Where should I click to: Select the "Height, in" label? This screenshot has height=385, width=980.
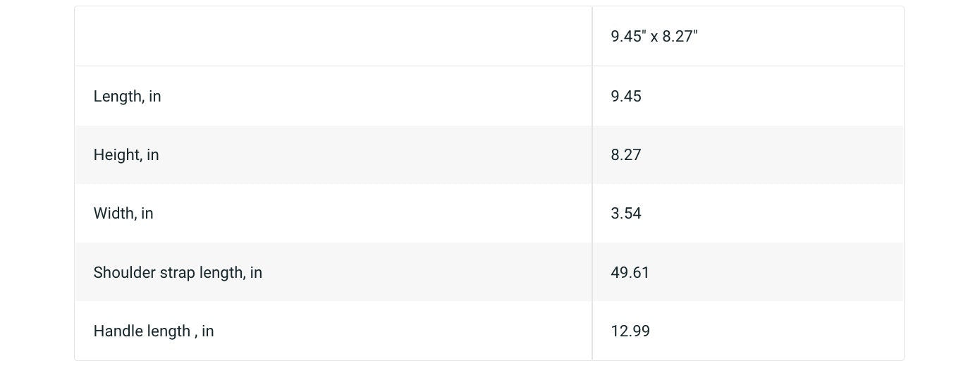[126, 155]
